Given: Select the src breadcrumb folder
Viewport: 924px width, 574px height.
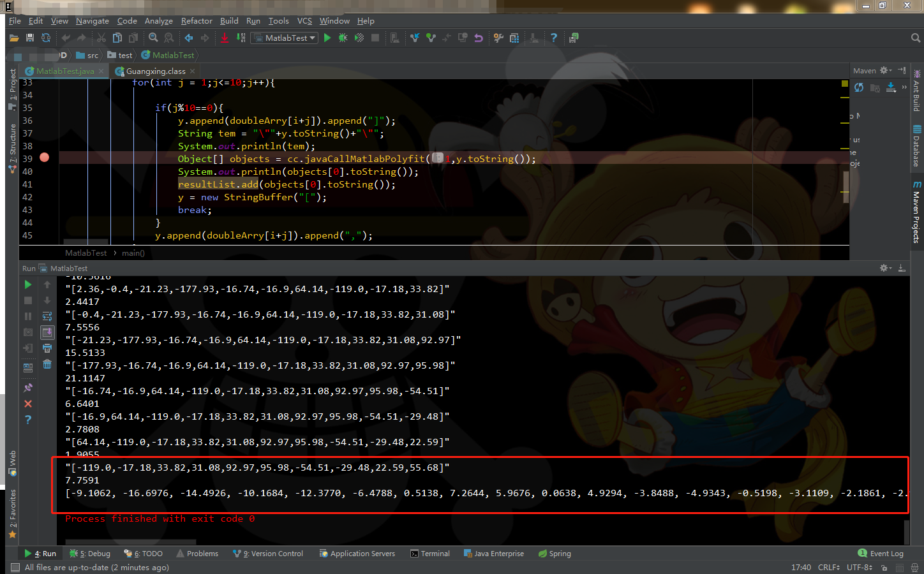Looking at the screenshot, I should [x=87, y=55].
